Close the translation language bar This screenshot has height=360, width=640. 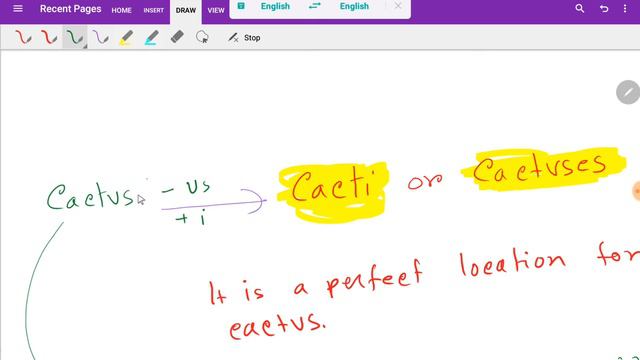pos(398,6)
